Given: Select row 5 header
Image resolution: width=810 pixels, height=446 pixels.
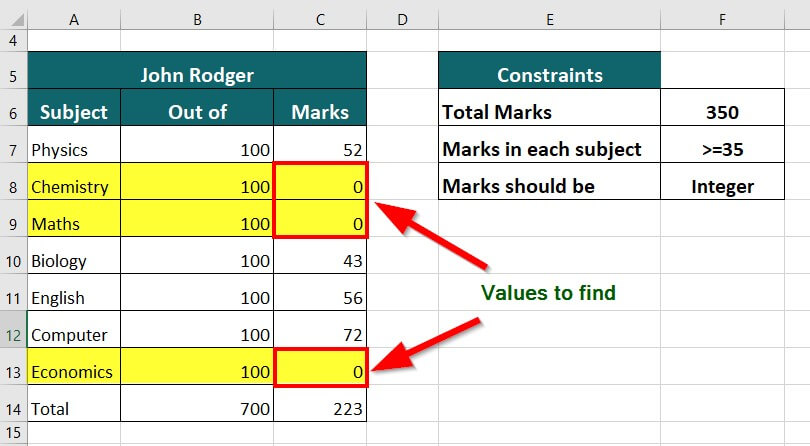Looking at the screenshot, I should 13,70.
